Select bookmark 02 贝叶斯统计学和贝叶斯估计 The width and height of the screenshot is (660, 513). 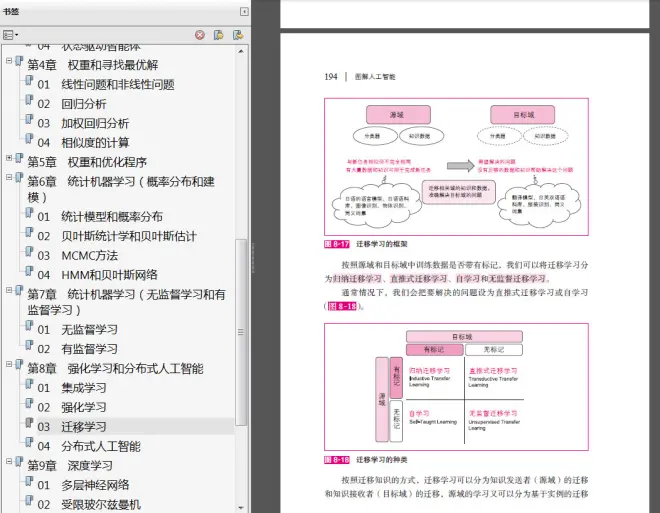click(129, 236)
